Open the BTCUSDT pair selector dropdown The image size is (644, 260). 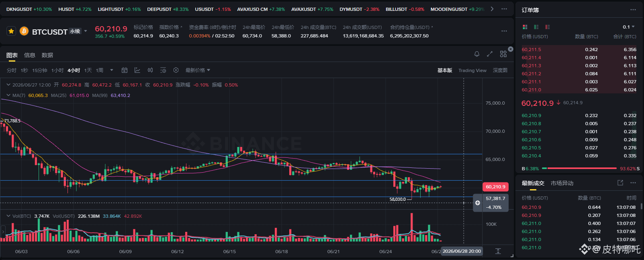click(86, 31)
